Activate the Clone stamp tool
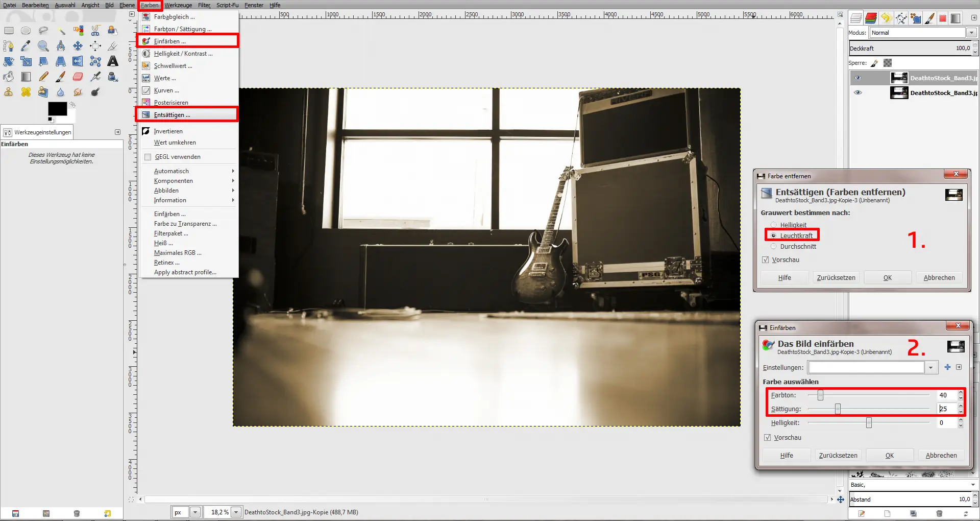980x521 pixels. point(8,92)
